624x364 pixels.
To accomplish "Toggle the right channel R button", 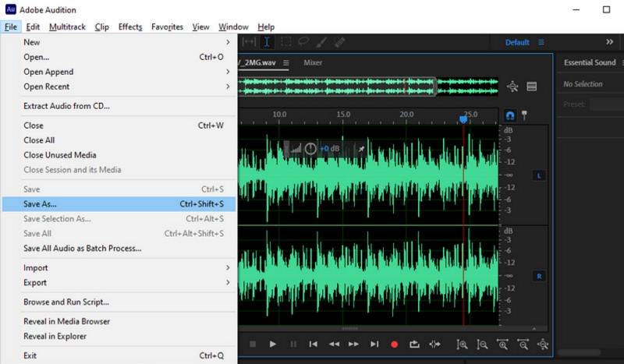I will (538, 276).
